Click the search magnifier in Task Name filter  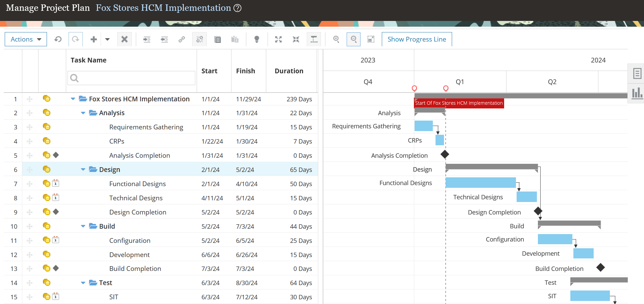point(74,78)
